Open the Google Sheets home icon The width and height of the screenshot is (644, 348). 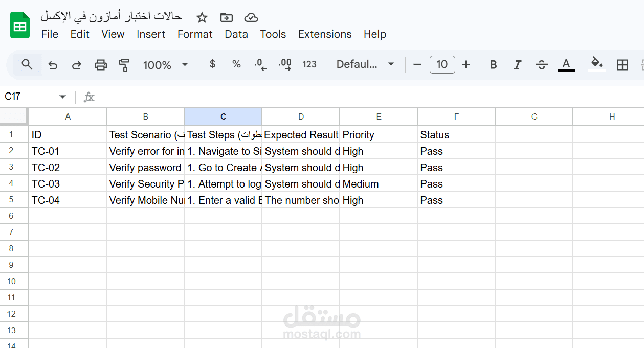[20, 25]
